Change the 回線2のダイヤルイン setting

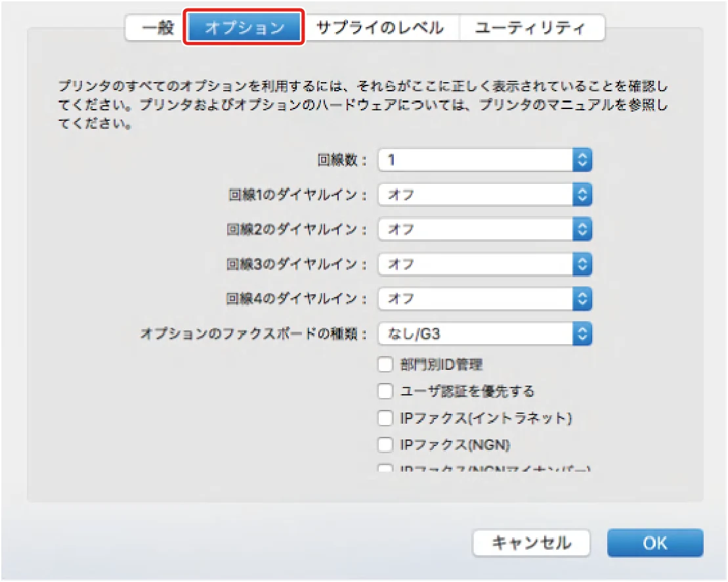(x=484, y=229)
